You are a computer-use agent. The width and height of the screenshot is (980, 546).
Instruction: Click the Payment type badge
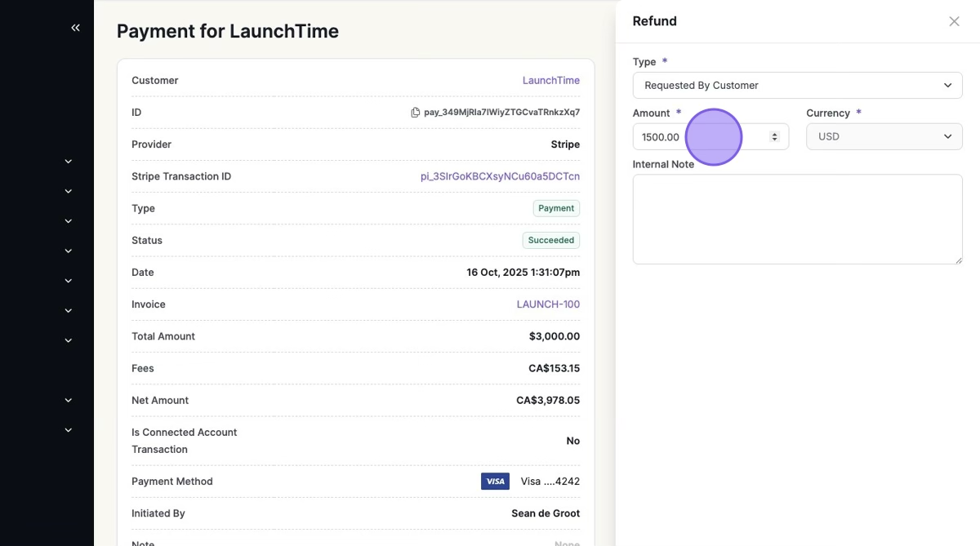(x=556, y=208)
